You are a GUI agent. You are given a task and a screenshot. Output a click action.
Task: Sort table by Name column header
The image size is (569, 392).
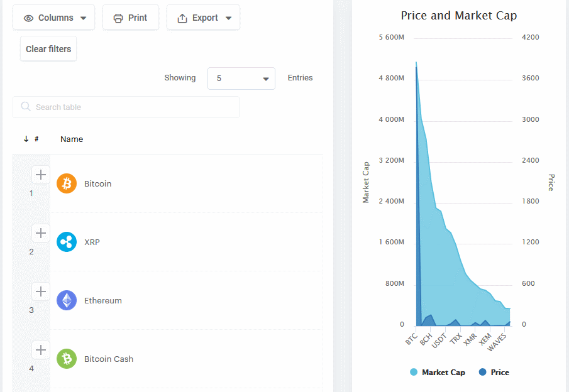72,139
